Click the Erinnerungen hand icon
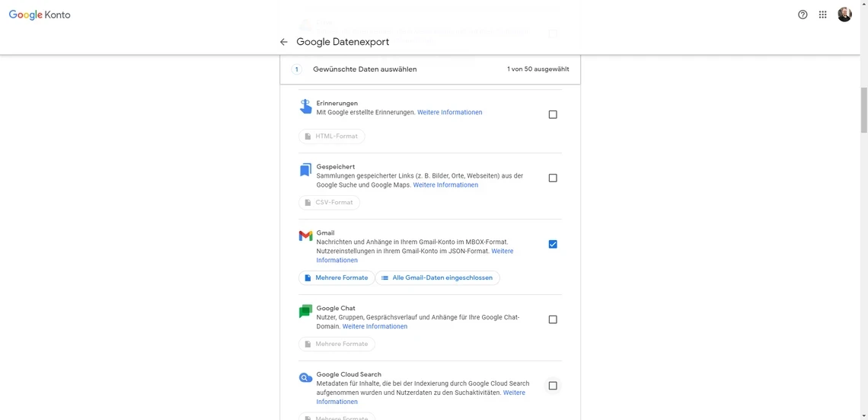The image size is (868, 420). pyautogui.click(x=305, y=107)
